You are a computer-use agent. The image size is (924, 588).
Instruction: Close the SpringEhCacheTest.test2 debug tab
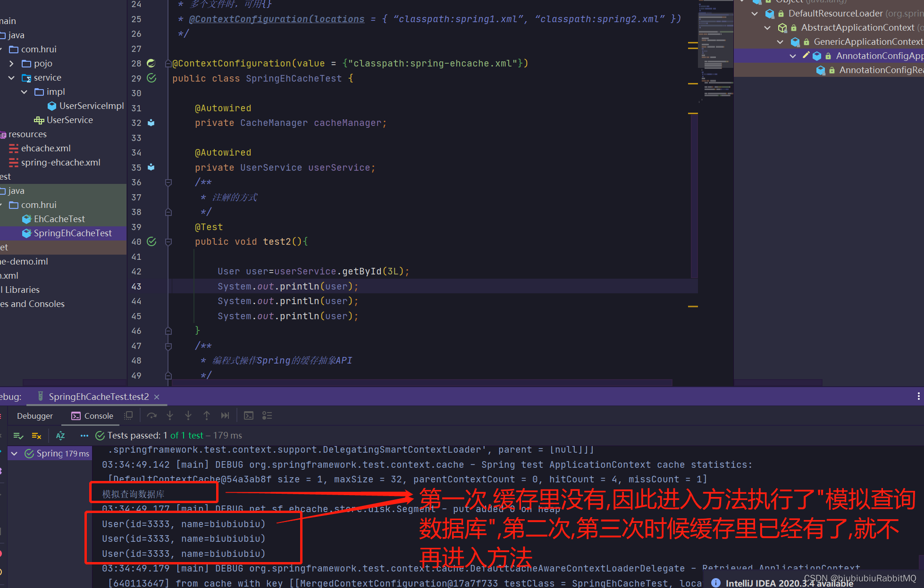157,397
